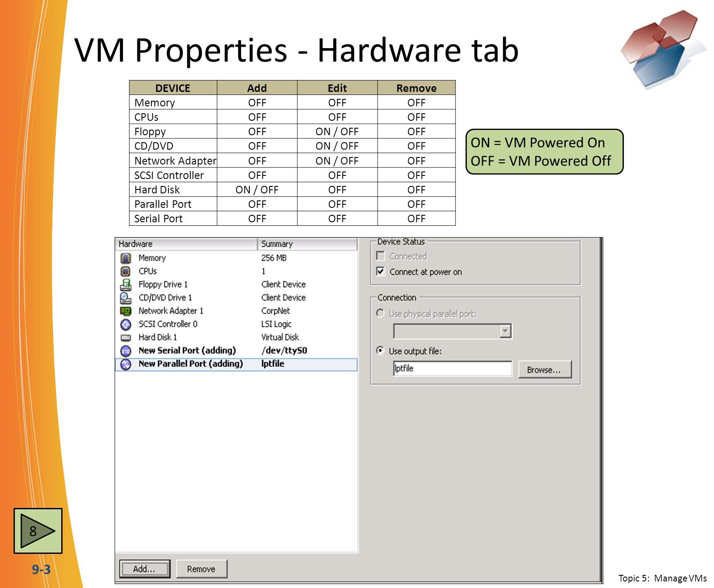This screenshot has width=714, height=588.
Task: Click the /dev/ttyS0 summary value
Action: pyautogui.click(x=284, y=350)
